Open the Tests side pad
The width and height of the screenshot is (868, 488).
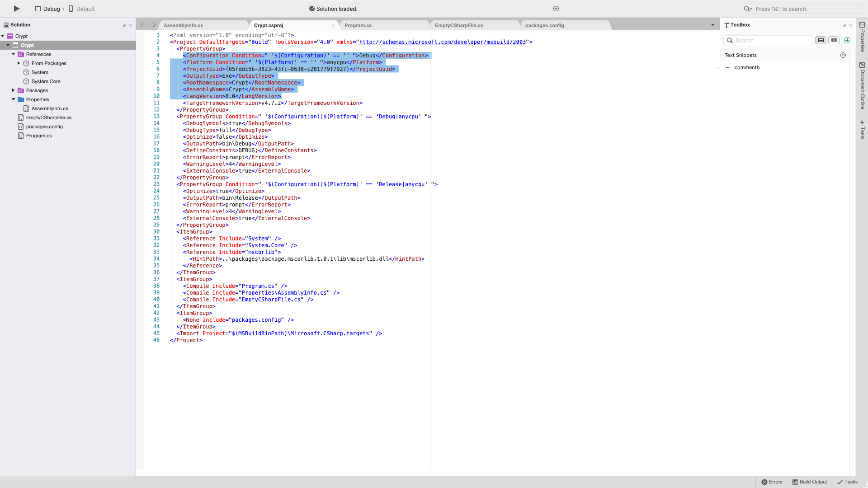(x=862, y=130)
